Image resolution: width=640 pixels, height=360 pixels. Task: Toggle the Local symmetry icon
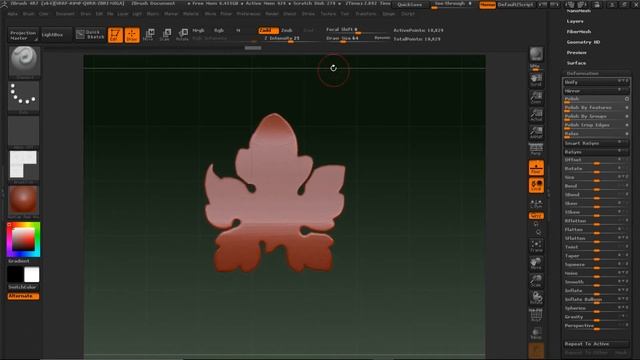[x=536, y=185]
